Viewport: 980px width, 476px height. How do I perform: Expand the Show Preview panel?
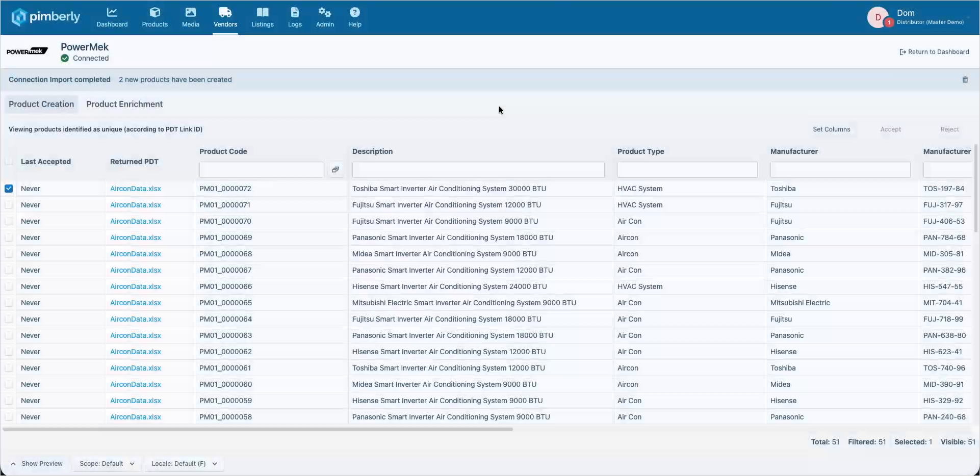point(37,464)
